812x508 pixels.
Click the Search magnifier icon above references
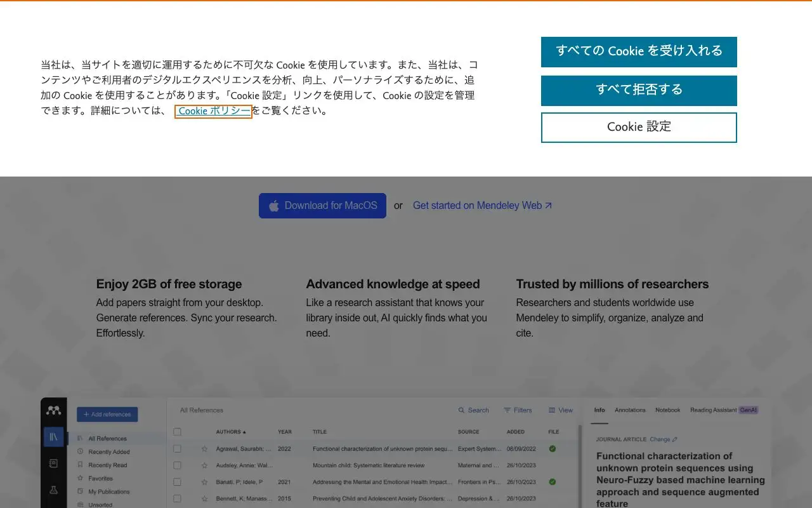coord(462,410)
